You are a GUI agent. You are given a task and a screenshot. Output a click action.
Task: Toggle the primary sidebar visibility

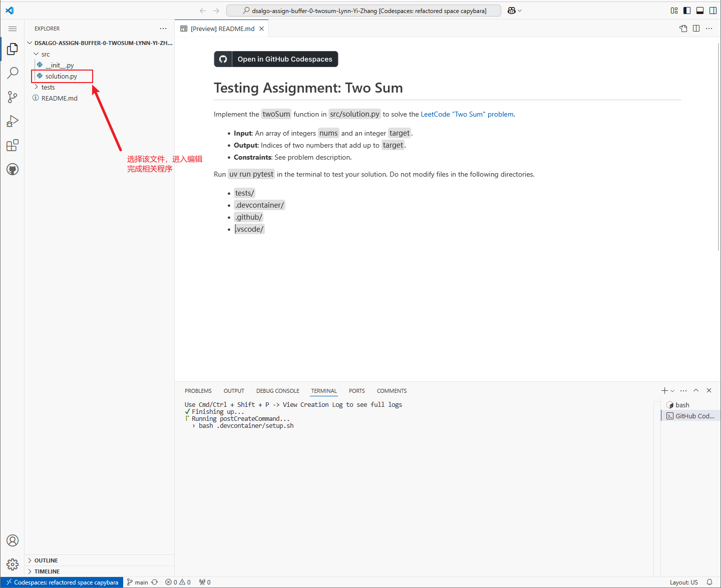(687, 11)
